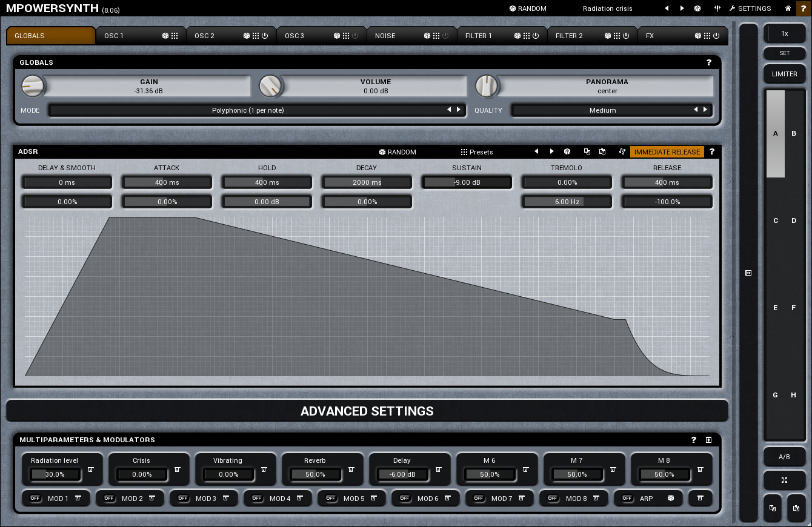Image resolution: width=812 pixels, height=527 pixels.
Task: Show help for the GLOBALS panel
Action: 709,62
